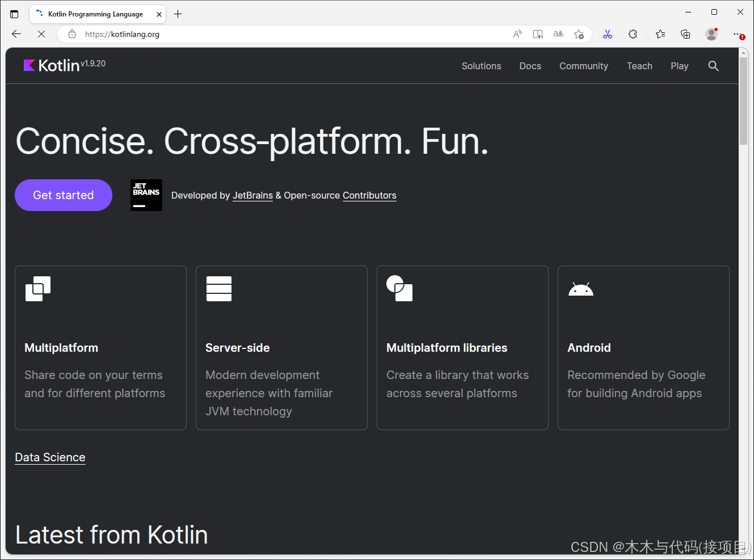This screenshot has width=754, height=560.
Task: Click the Server-side card icon
Action: pyautogui.click(x=218, y=288)
